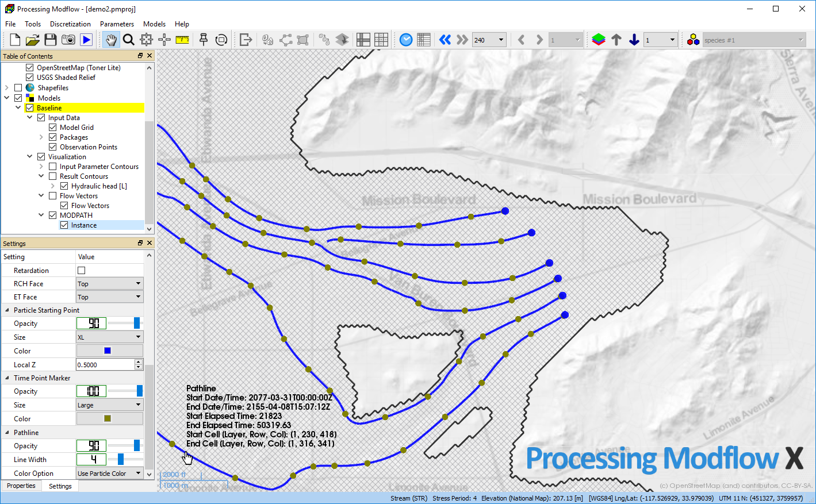The image size is (816, 504).
Task: Click the layer download icon
Action: [x=342, y=40]
